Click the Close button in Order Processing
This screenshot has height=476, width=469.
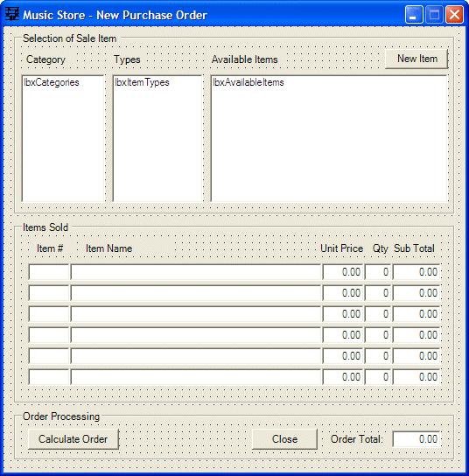[x=284, y=439]
